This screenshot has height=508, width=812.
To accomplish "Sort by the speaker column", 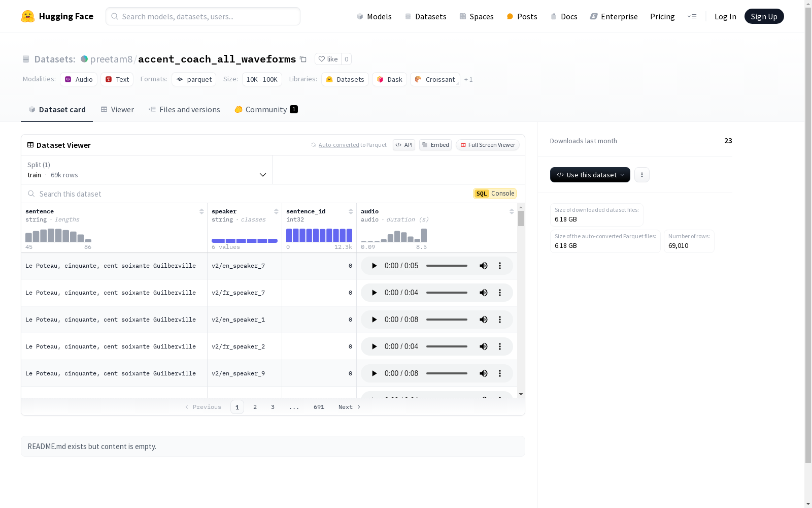I will [x=276, y=211].
